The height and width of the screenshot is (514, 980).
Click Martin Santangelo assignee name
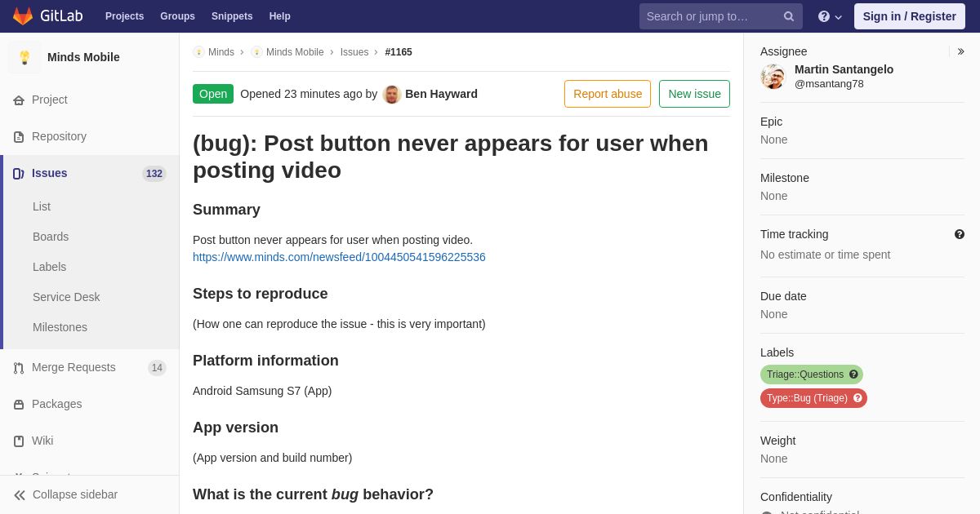[x=844, y=69]
